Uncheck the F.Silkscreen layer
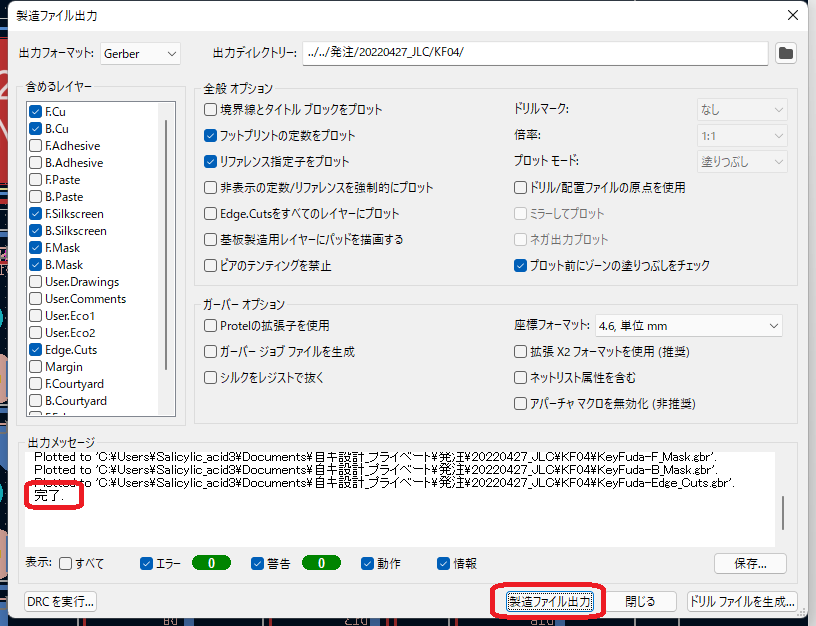Screen dimensions: 816x626 [35, 213]
